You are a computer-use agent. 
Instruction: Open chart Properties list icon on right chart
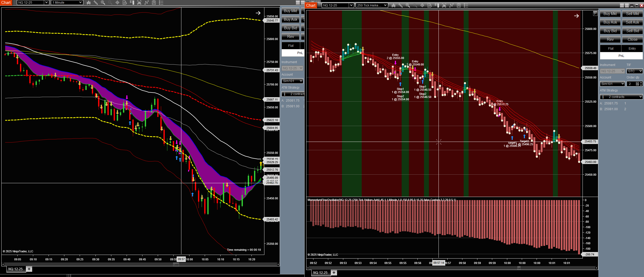466,5
